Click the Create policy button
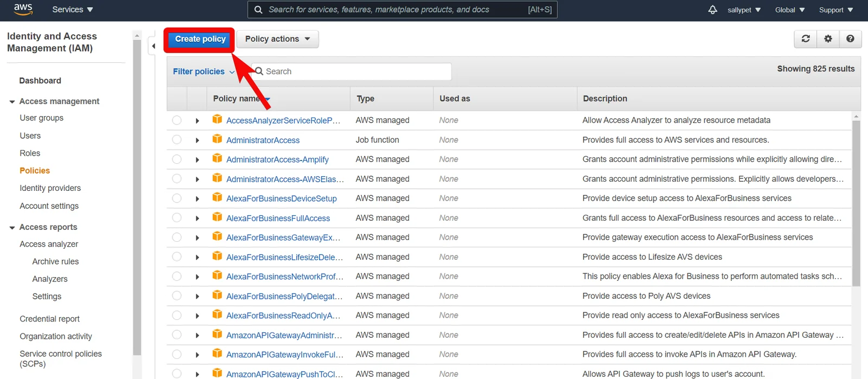The height and width of the screenshot is (379, 868). point(200,39)
